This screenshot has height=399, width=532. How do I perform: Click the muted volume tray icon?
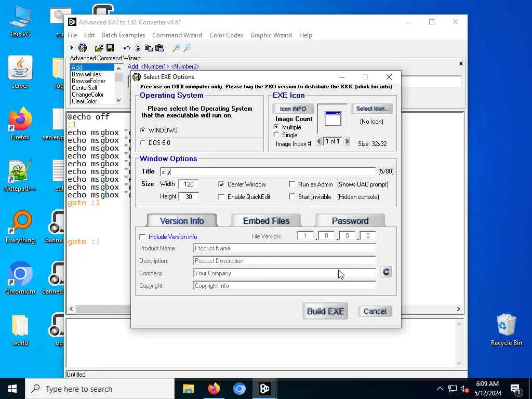pos(464,389)
